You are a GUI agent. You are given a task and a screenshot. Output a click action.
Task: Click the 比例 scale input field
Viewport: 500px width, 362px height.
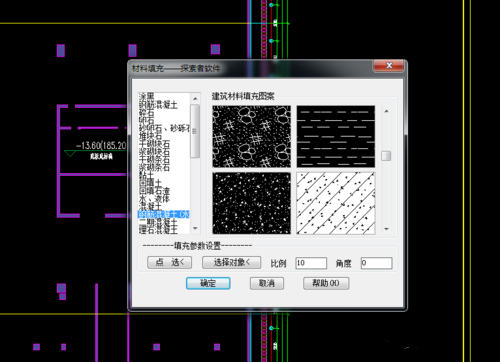311,263
